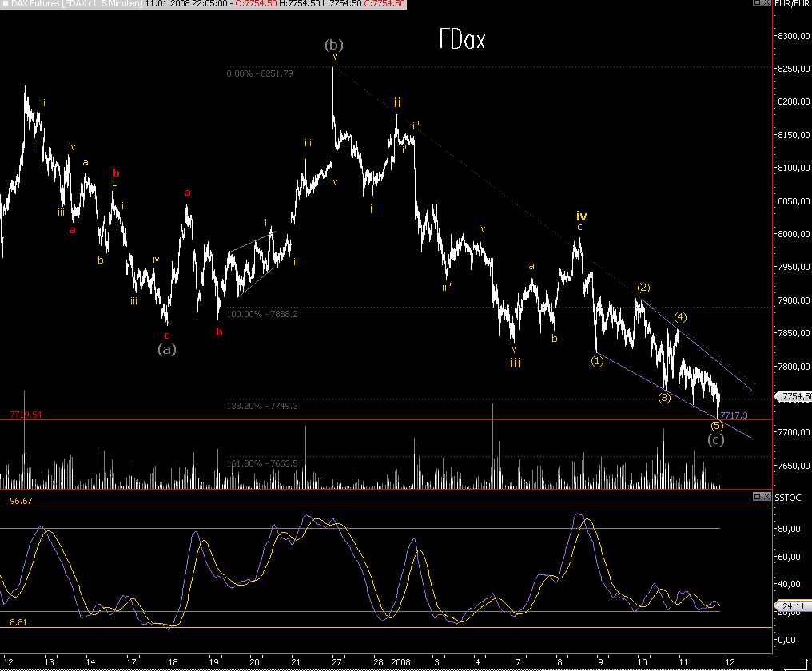Image resolution: width=812 pixels, height=671 pixels.
Task: Click the 8250,00 price axis label
Action: click(x=794, y=69)
